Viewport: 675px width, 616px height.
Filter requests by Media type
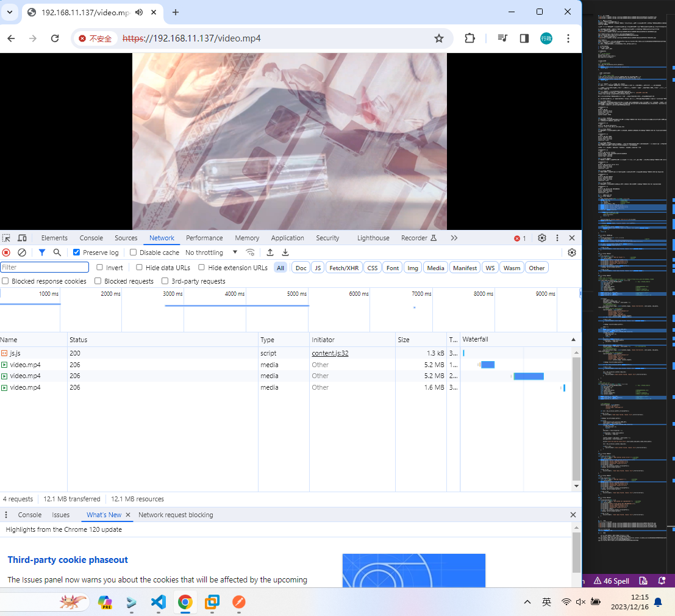(x=435, y=268)
